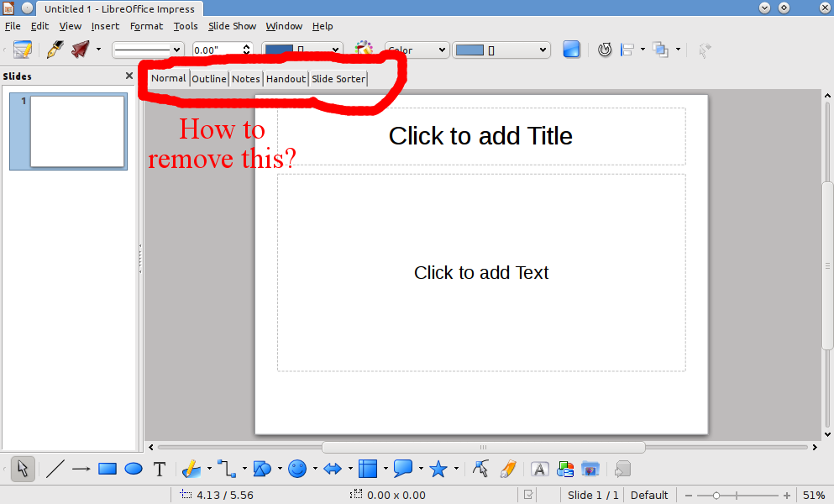Select the Callouts speech bubble tool
Screen dimensions: 834x504
tap(403, 469)
